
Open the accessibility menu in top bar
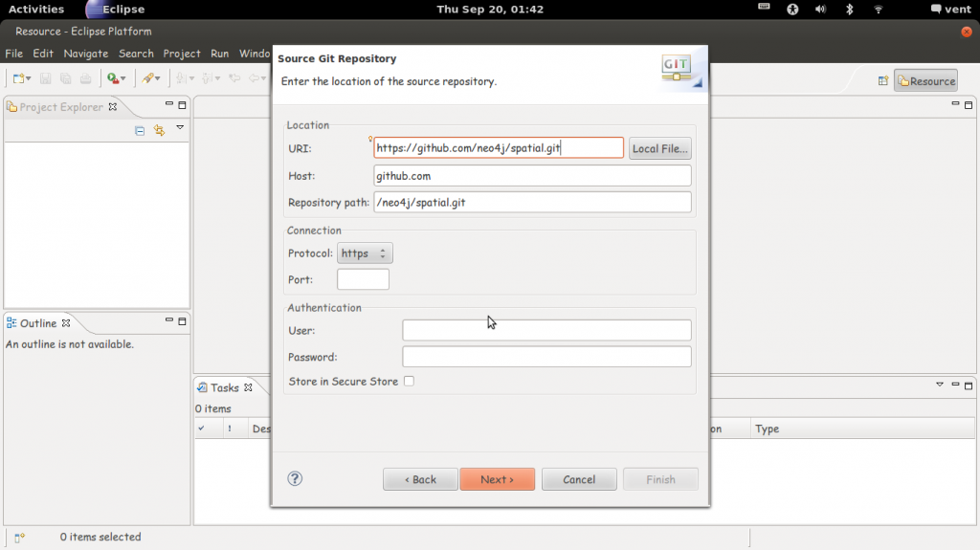792,9
